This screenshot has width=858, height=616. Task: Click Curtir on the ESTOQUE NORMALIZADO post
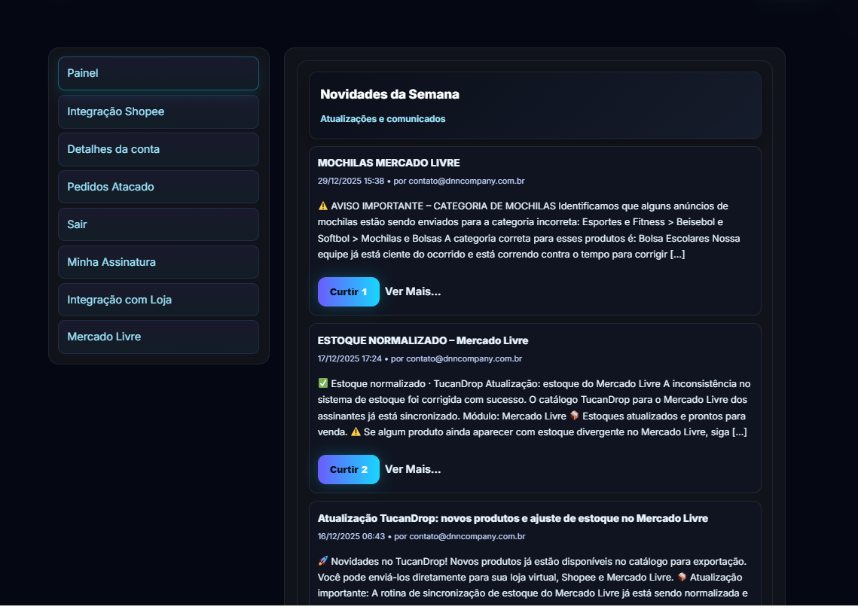click(348, 469)
